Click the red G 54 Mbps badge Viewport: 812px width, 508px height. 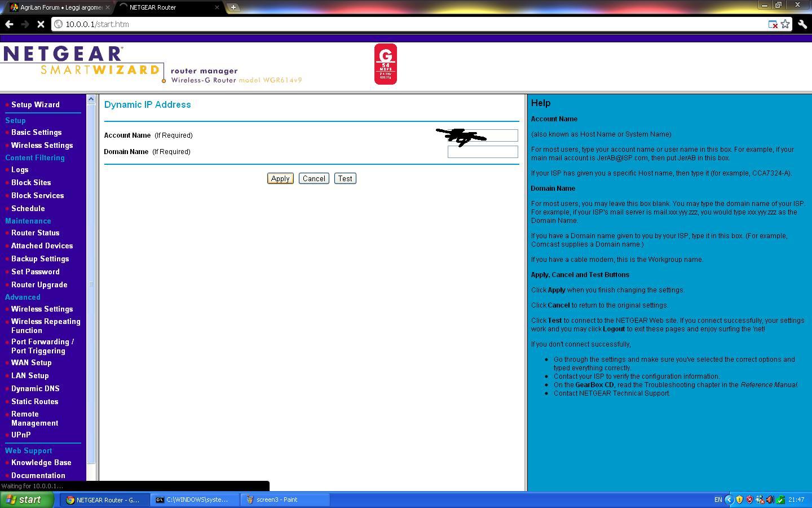pyautogui.click(x=386, y=64)
